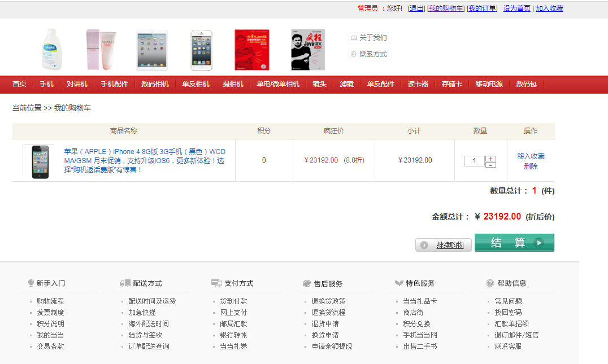
Task: Open 我的订单 link in top bar
Action: point(482,8)
